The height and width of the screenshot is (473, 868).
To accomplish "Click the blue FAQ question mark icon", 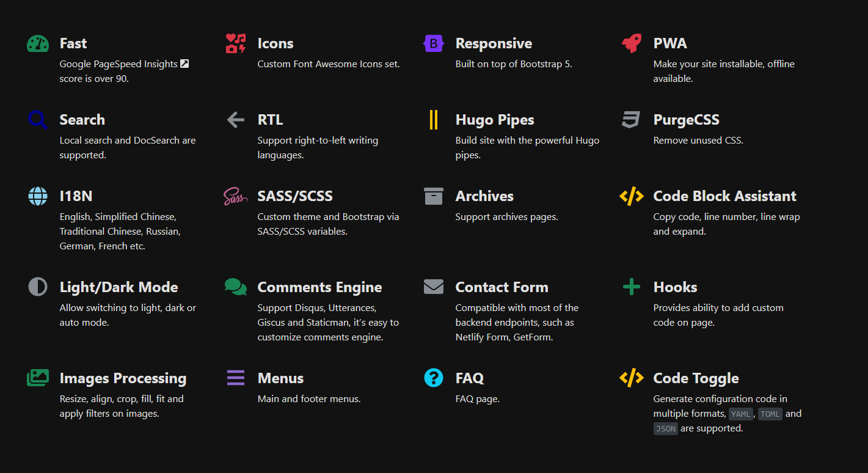I will (434, 378).
